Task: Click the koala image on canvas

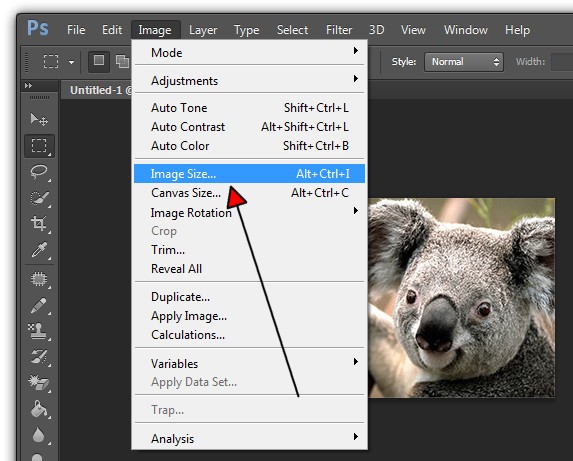Action: (462, 298)
